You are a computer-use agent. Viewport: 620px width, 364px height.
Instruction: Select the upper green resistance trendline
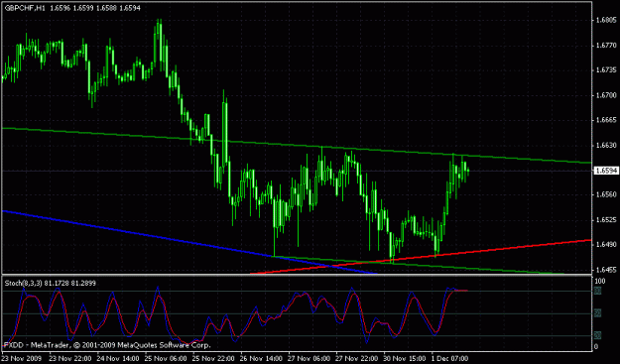pyautogui.click(x=297, y=146)
